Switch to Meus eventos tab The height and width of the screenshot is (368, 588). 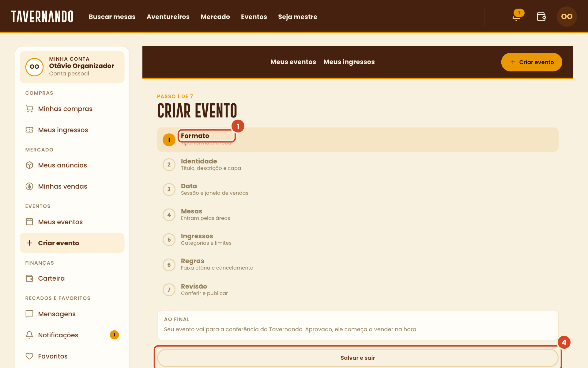[x=293, y=62]
